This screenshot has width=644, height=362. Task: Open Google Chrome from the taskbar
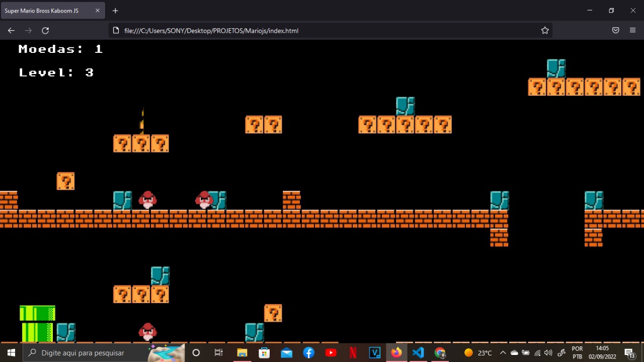pyautogui.click(x=440, y=353)
